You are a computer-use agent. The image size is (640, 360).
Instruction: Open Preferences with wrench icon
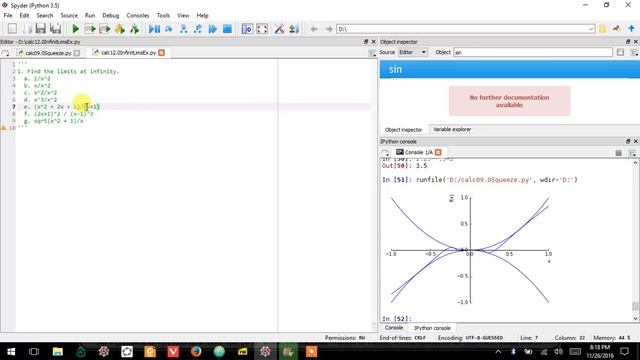tap(279, 29)
